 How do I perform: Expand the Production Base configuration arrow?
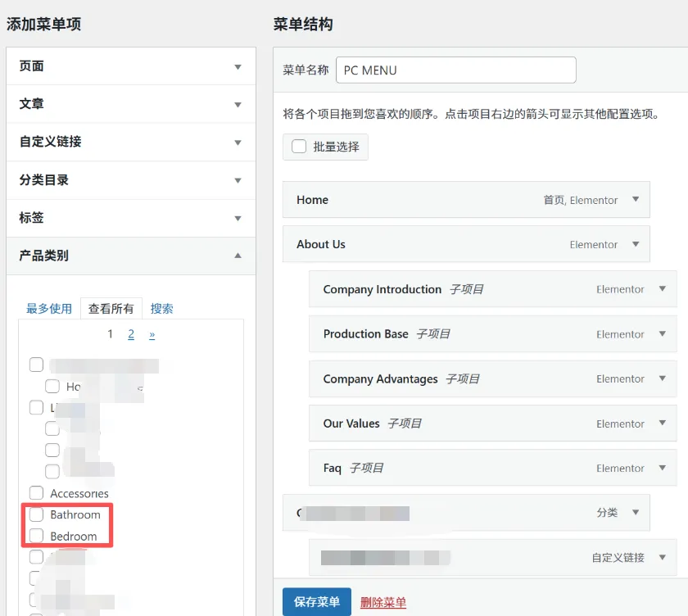point(663,333)
